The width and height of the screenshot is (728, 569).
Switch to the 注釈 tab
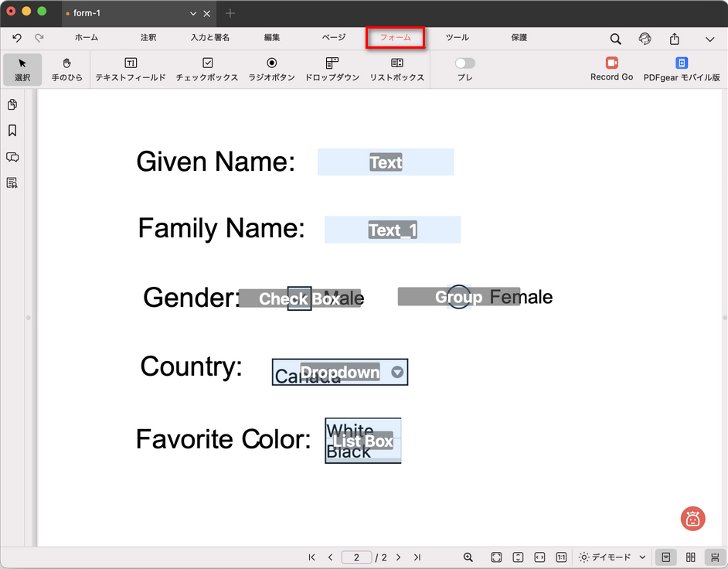point(148,37)
